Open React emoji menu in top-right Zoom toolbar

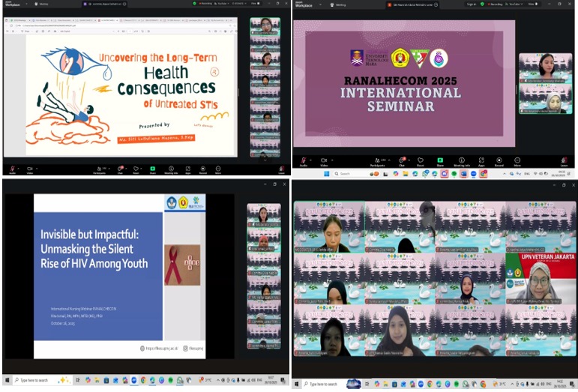click(420, 160)
